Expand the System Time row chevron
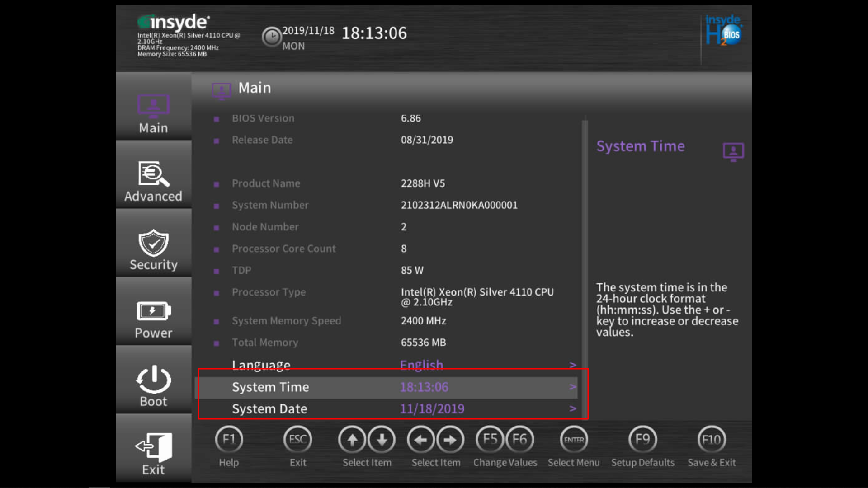The width and height of the screenshot is (868, 488). [x=572, y=387]
